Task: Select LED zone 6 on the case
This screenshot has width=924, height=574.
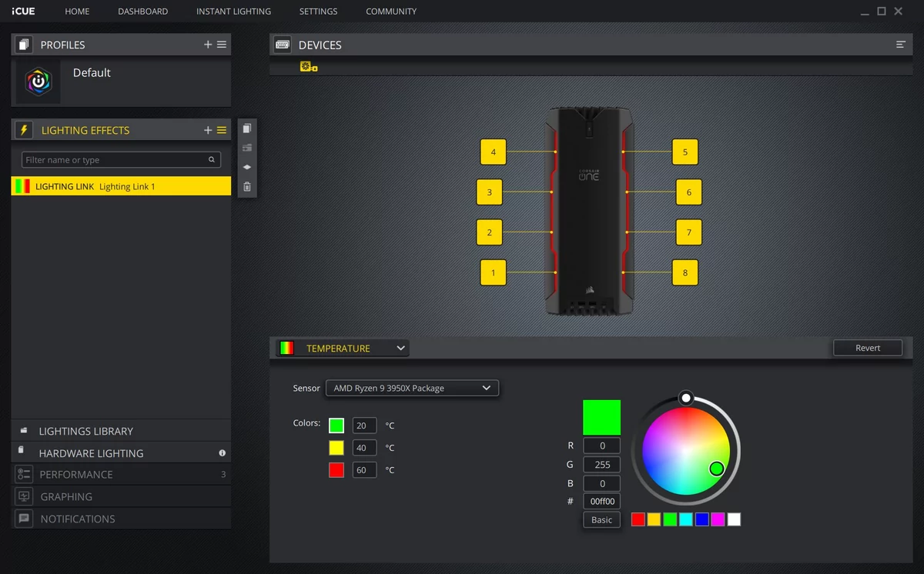Action: (x=689, y=192)
